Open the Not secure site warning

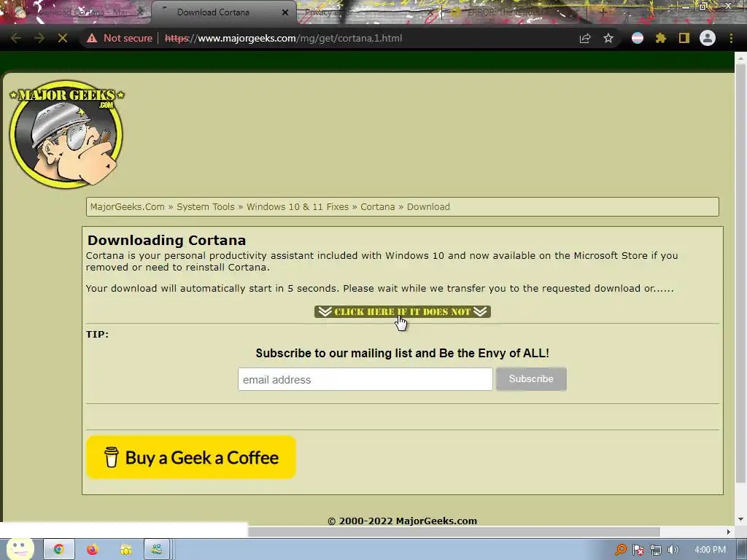[x=119, y=38]
